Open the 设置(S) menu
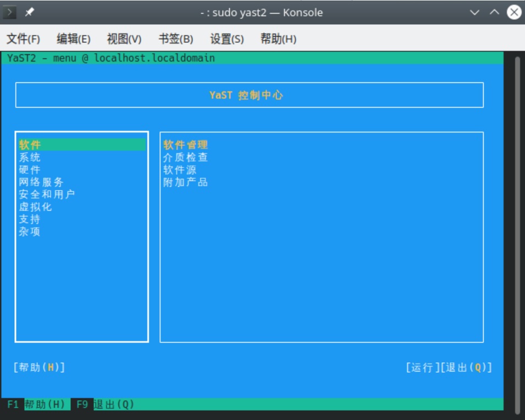 click(x=226, y=39)
